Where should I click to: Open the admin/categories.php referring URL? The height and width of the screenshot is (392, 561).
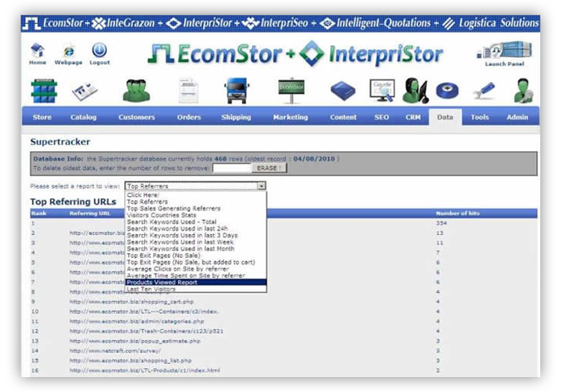[137, 322]
